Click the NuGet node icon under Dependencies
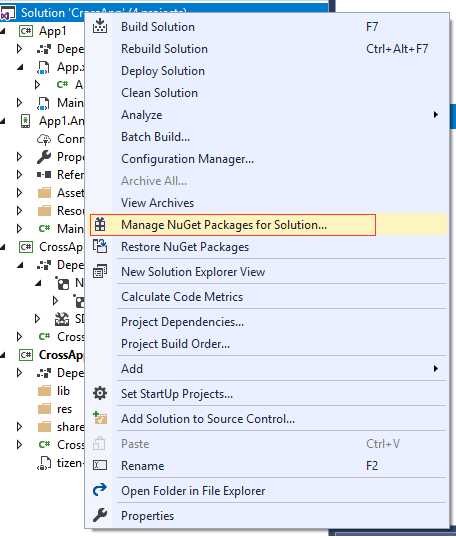The height and width of the screenshot is (538, 456). tap(62, 283)
